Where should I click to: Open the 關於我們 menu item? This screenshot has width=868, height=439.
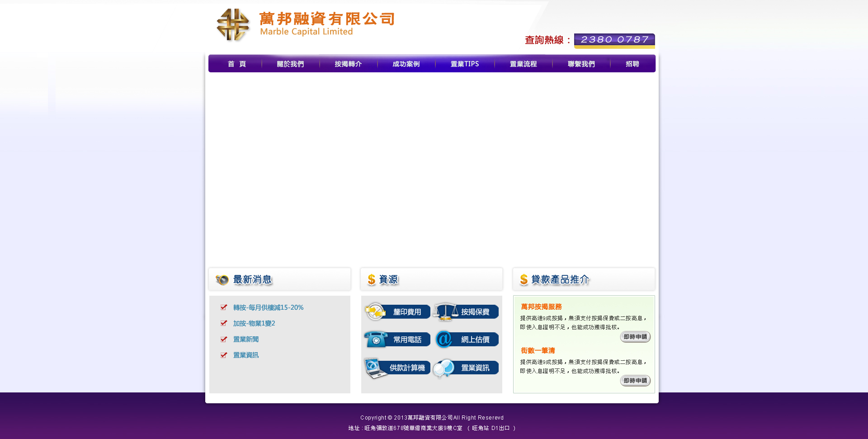[x=290, y=64]
